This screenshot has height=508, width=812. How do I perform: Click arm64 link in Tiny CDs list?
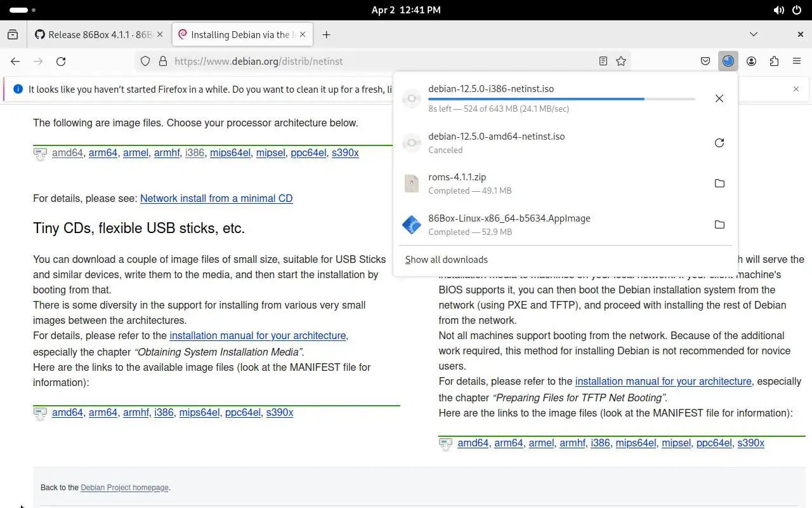point(103,413)
